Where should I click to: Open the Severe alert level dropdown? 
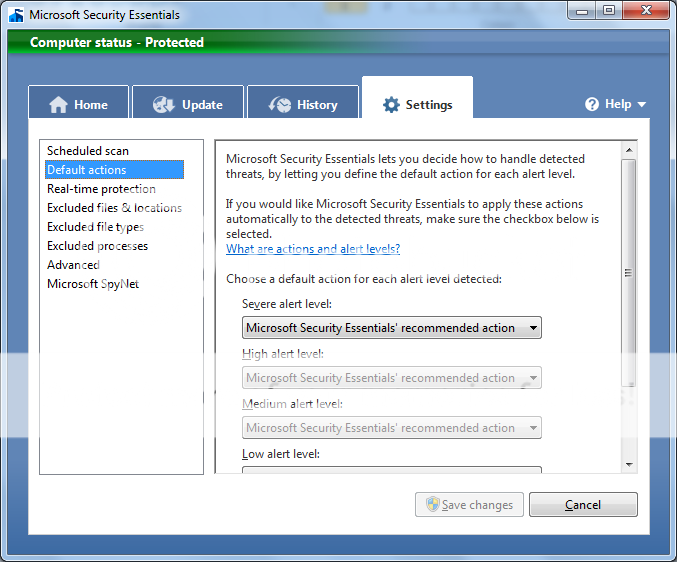click(392, 328)
